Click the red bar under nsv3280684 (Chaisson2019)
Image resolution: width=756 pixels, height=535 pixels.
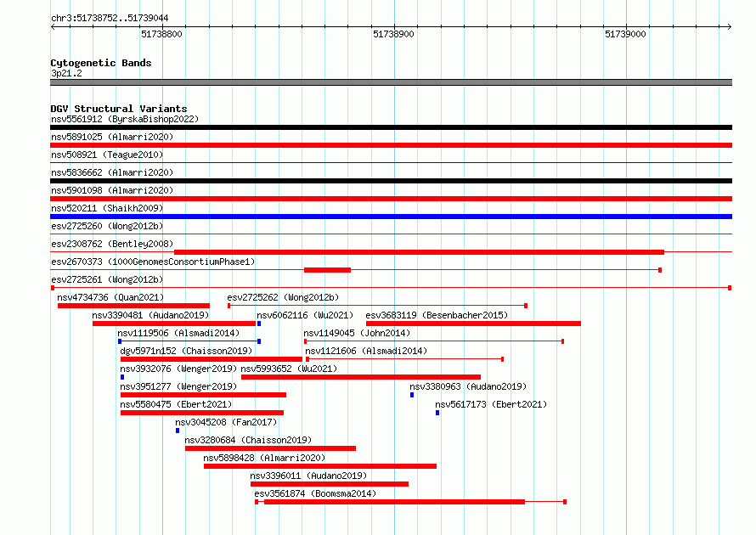[x=270, y=448]
